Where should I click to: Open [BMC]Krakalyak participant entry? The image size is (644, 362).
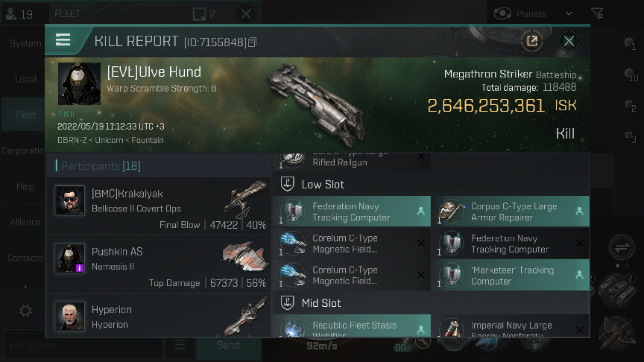158,206
